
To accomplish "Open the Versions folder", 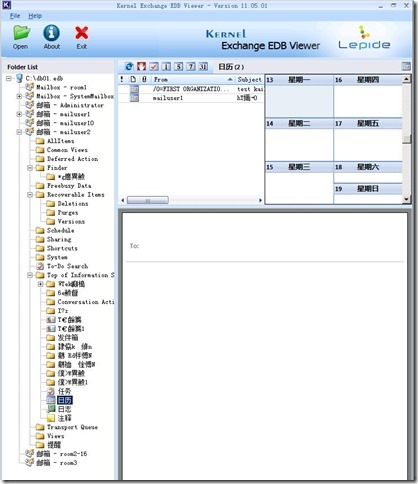I will (71, 222).
